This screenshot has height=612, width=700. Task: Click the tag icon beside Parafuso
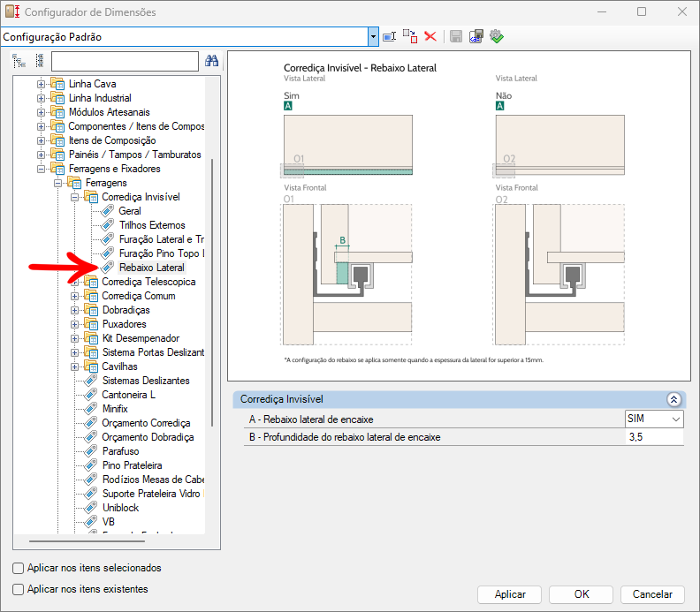pyautogui.click(x=91, y=451)
